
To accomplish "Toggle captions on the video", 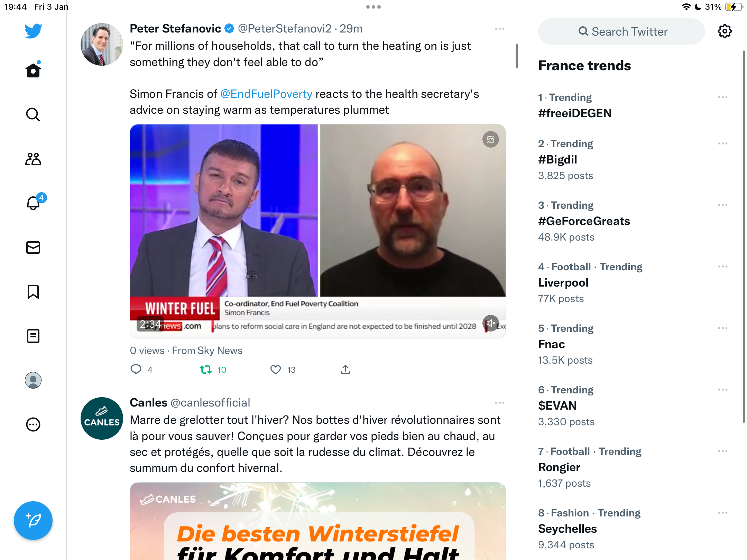I will tap(490, 139).
